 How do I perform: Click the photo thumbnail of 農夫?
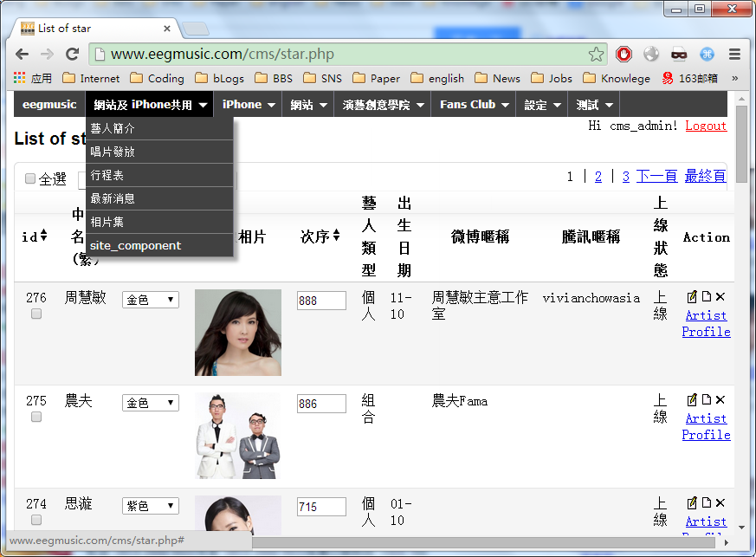coord(238,436)
